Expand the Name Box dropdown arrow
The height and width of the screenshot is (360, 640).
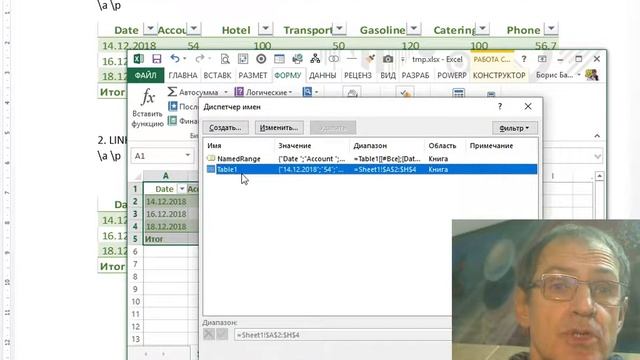pos(188,156)
